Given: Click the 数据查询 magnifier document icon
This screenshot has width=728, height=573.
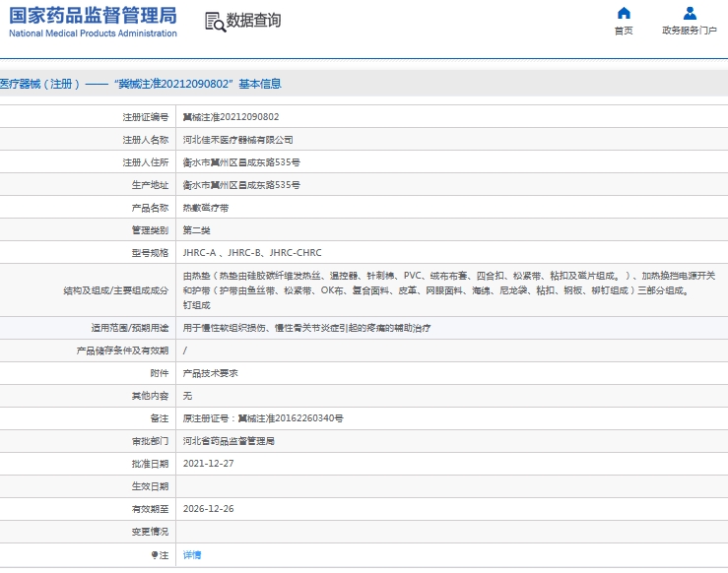Looking at the screenshot, I should [x=215, y=22].
